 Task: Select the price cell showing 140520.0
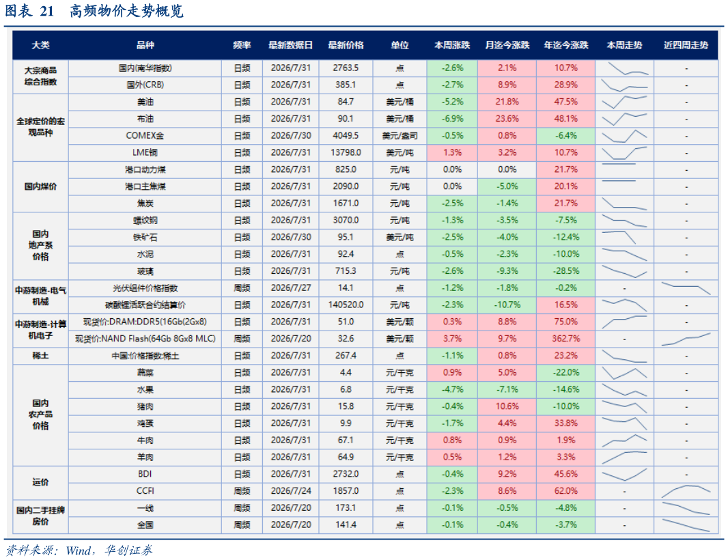[346, 305]
